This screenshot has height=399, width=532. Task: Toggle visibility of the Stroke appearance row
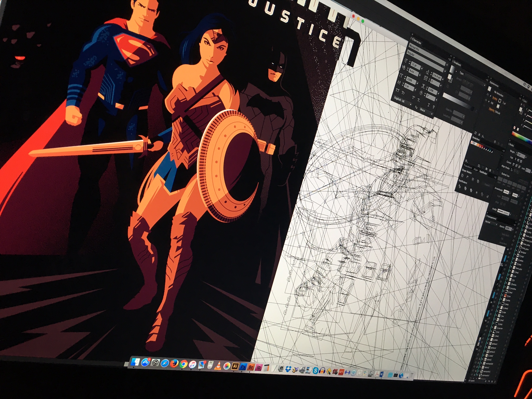pos(488,94)
